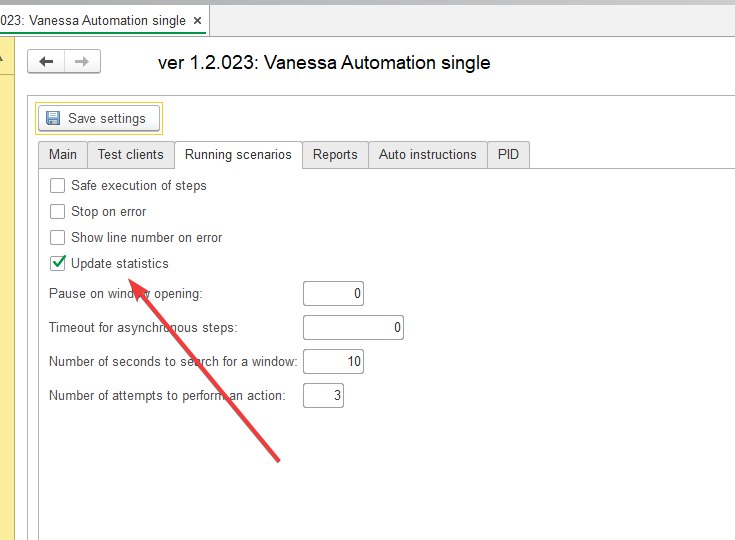Click the Timeout for asynchronous steps field
The width and height of the screenshot is (735, 540).
[x=353, y=327]
